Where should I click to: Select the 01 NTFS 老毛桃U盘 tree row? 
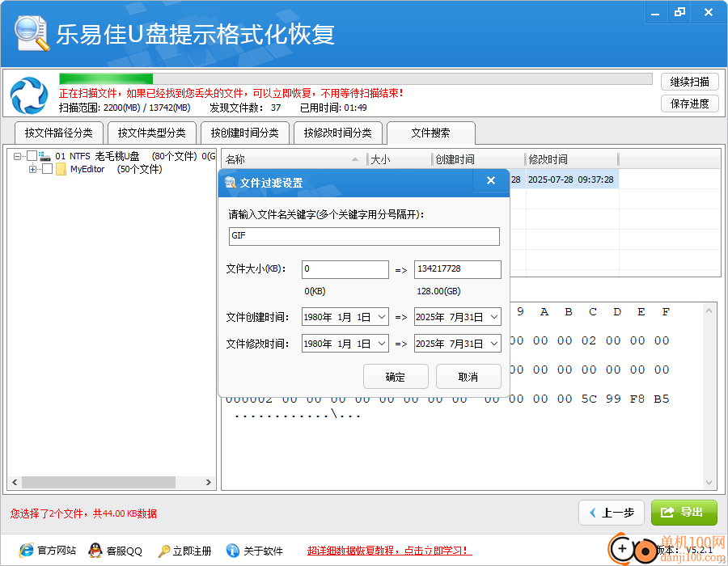pyautogui.click(x=134, y=156)
